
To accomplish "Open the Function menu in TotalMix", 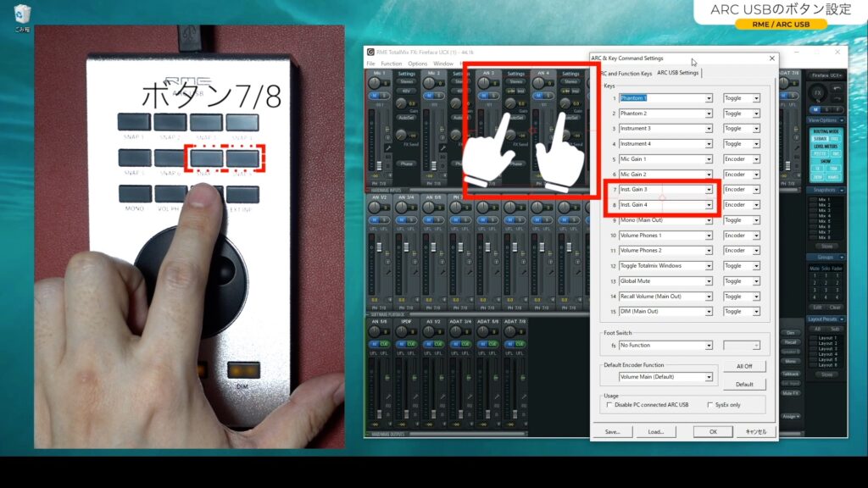I will [391, 64].
